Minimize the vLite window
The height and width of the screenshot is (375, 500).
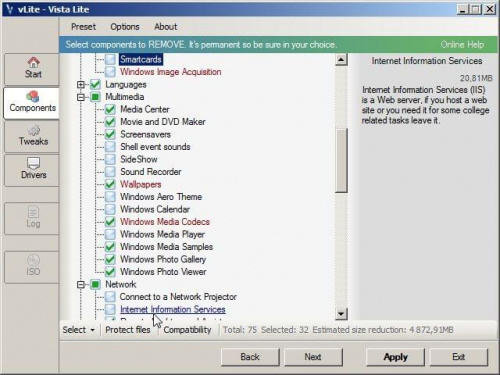[462, 9]
